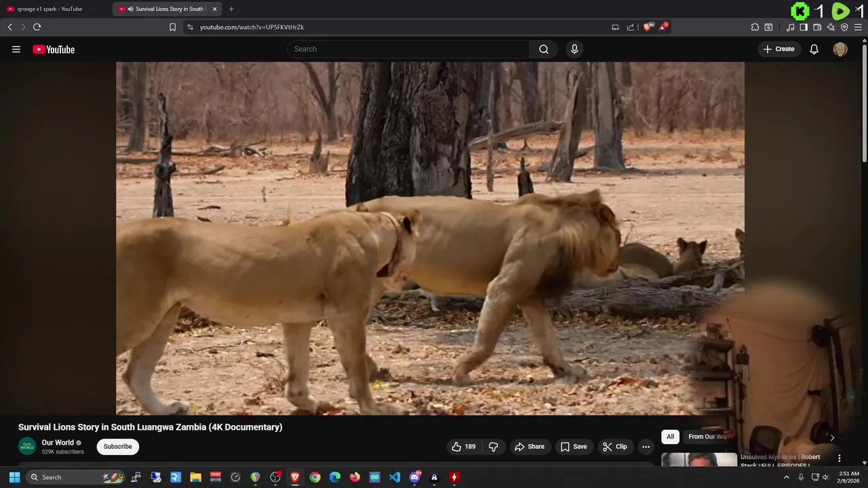The width and height of the screenshot is (868, 488).
Task: Open Discord from taskbar
Action: (414, 477)
